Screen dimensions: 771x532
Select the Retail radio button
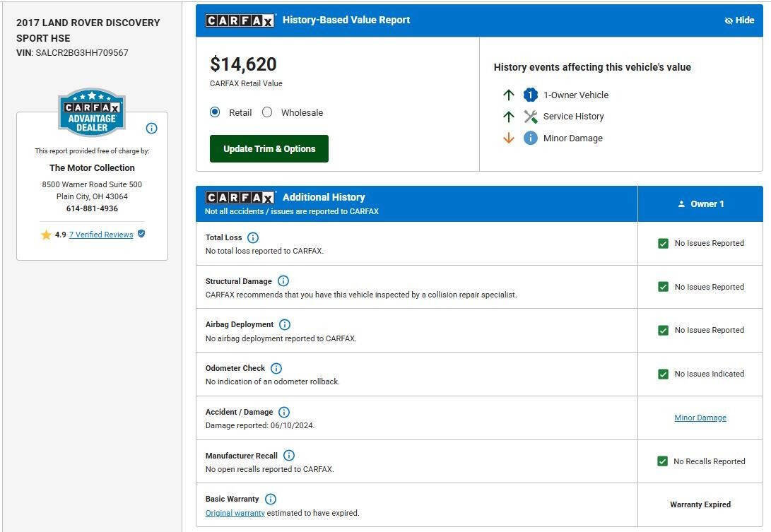[215, 112]
